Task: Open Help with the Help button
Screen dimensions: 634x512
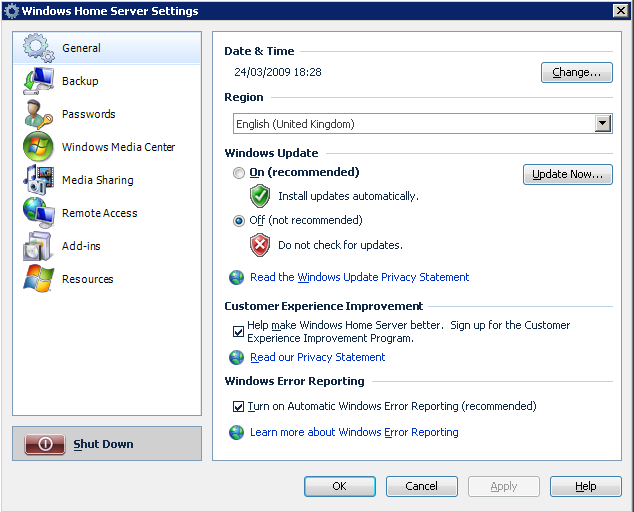Action: tap(585, 486)
